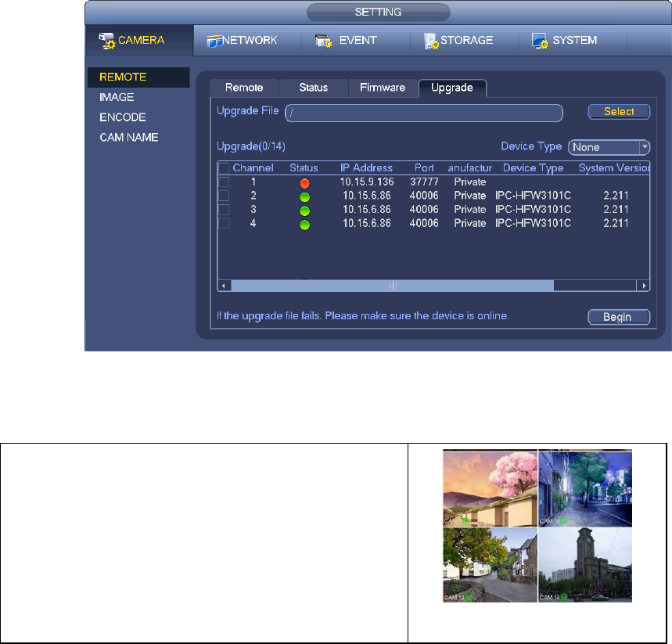This screenshot has height=644, width=672.
Task: Open the REMOTE sidebar item
Action: tap(138, 77)
